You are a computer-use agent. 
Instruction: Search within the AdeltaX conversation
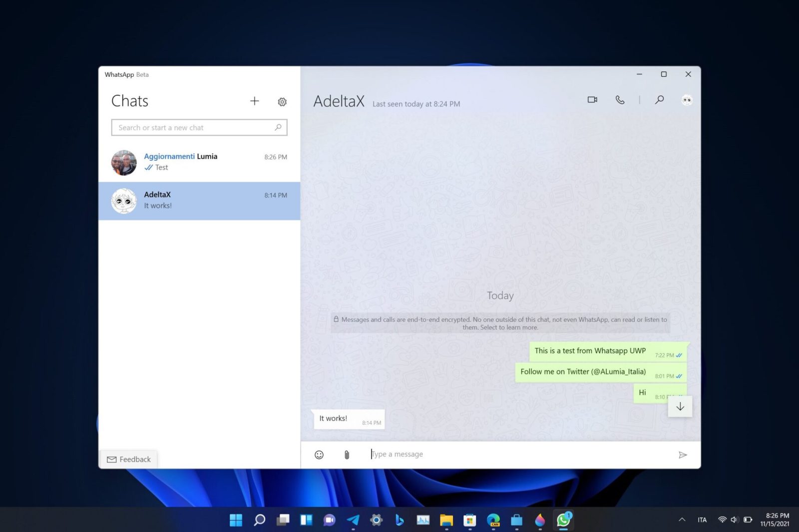click(659, 100)
